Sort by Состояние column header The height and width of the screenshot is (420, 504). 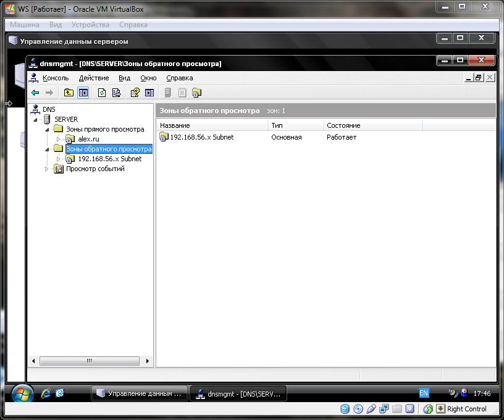pyautogui.click(x=373, y=125)
